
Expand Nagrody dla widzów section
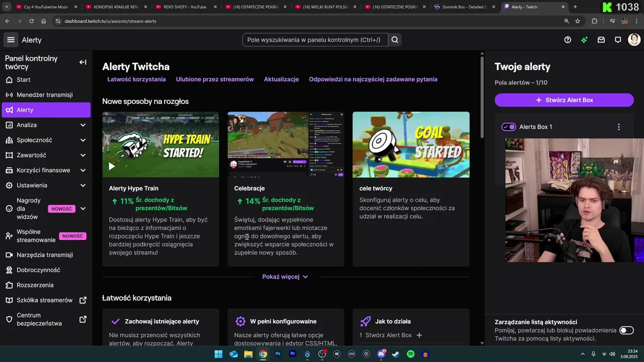tap(83, 209)
